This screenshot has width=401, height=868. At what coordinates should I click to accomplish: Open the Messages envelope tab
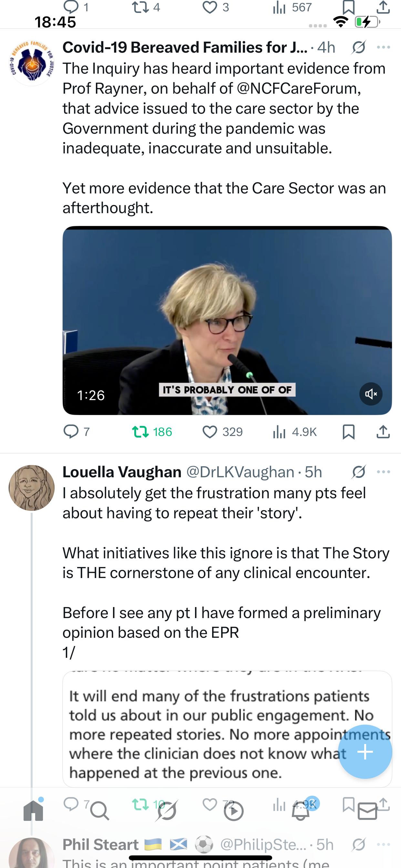click(367, 811)
